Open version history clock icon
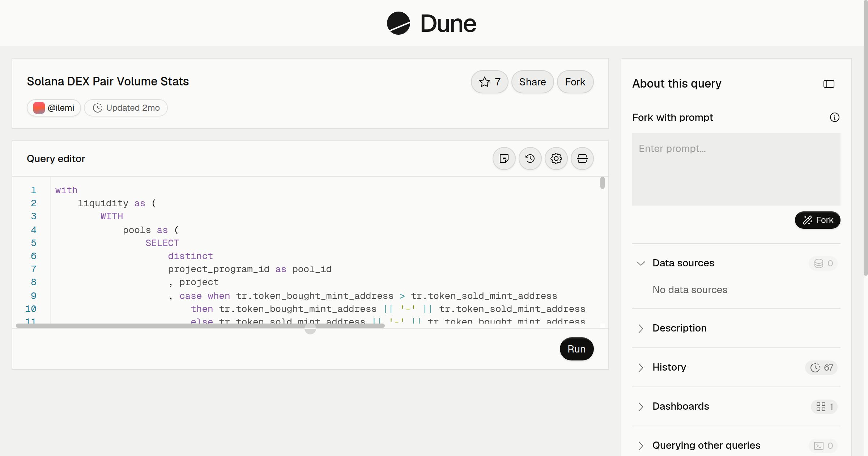Screen dimensions: 868x456 530,159
